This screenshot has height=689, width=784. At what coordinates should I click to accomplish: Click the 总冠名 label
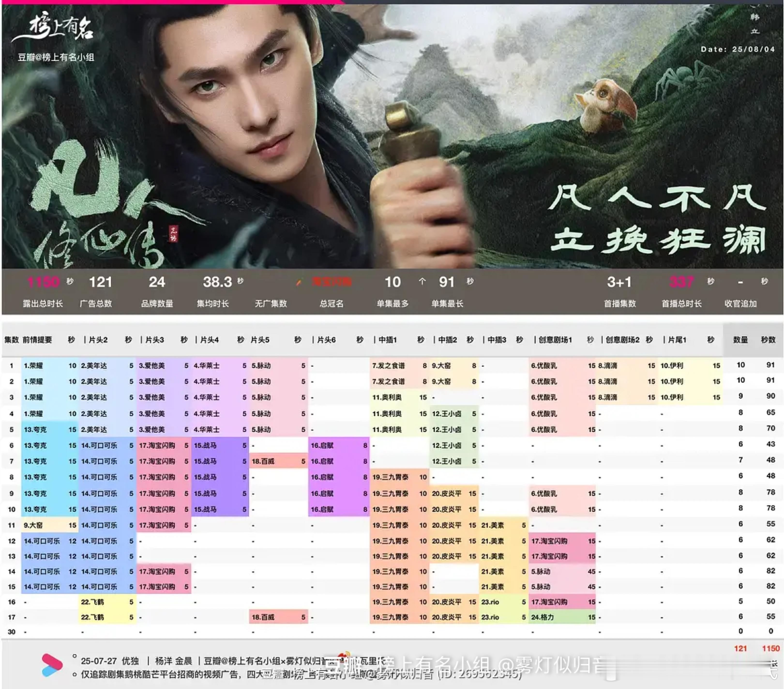point(332,303)
